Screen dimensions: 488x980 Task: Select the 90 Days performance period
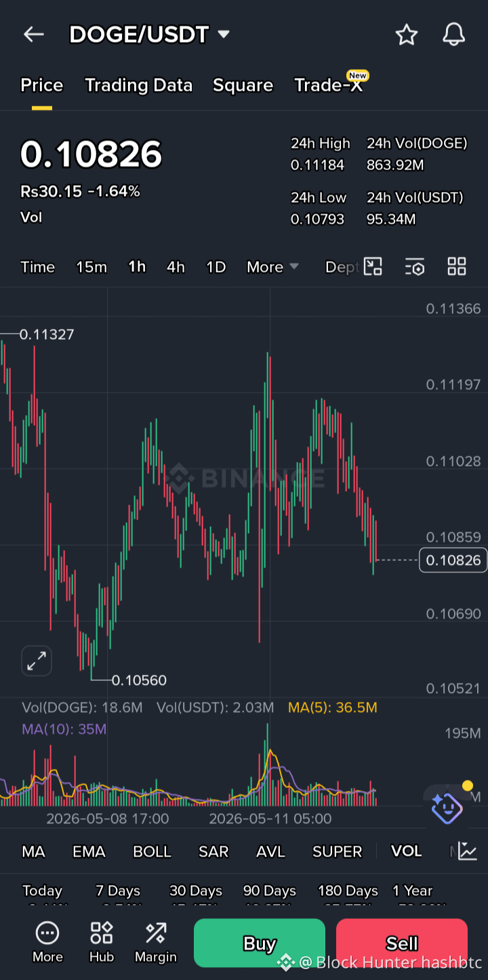(x=270, y=890)
